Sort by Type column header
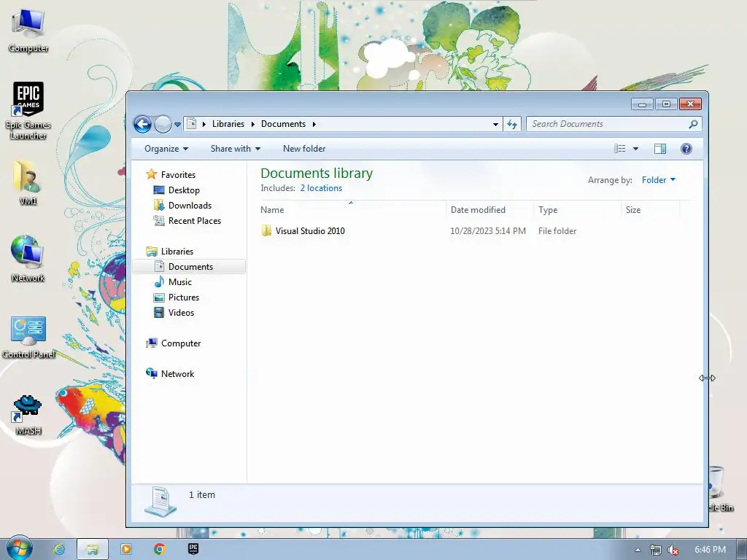 [x=578, y=209]
